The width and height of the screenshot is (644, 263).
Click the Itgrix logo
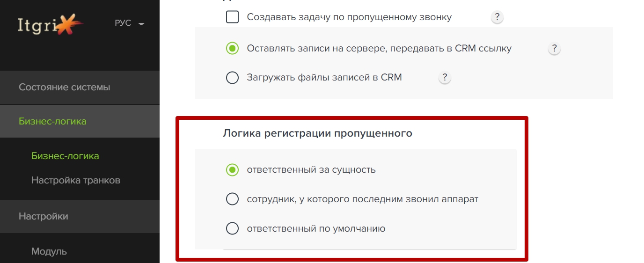(x=51, y=23)
